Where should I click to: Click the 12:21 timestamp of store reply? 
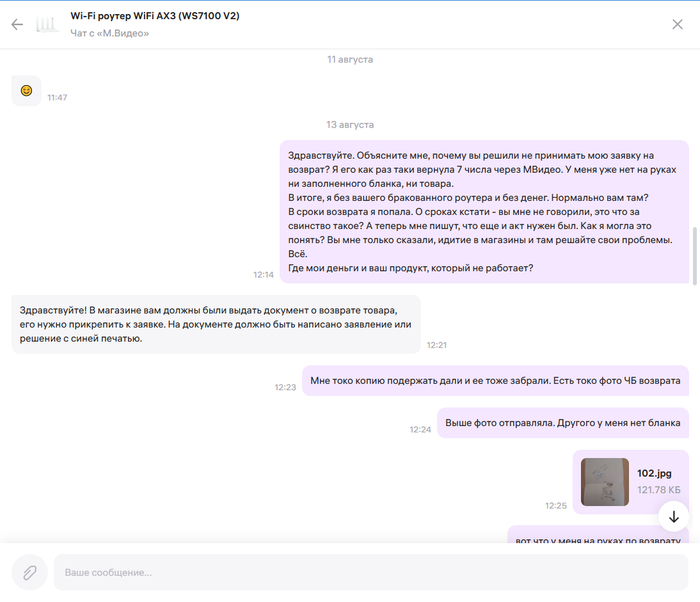[x=436, y=345]
